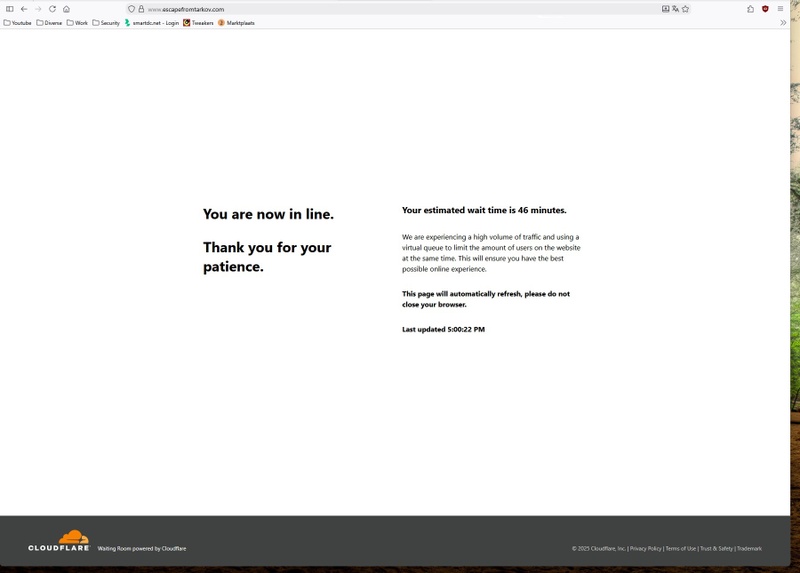Show more bookmarks with the double chevron
Image resolution: width=800 pixels, height=573 pixels.
click(x=783, y=23)
